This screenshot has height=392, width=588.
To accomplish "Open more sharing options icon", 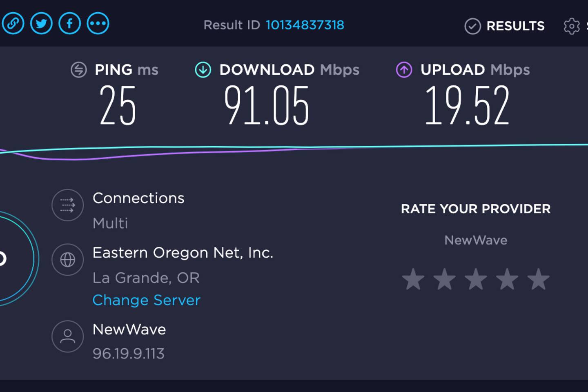I will click(98, 24).
